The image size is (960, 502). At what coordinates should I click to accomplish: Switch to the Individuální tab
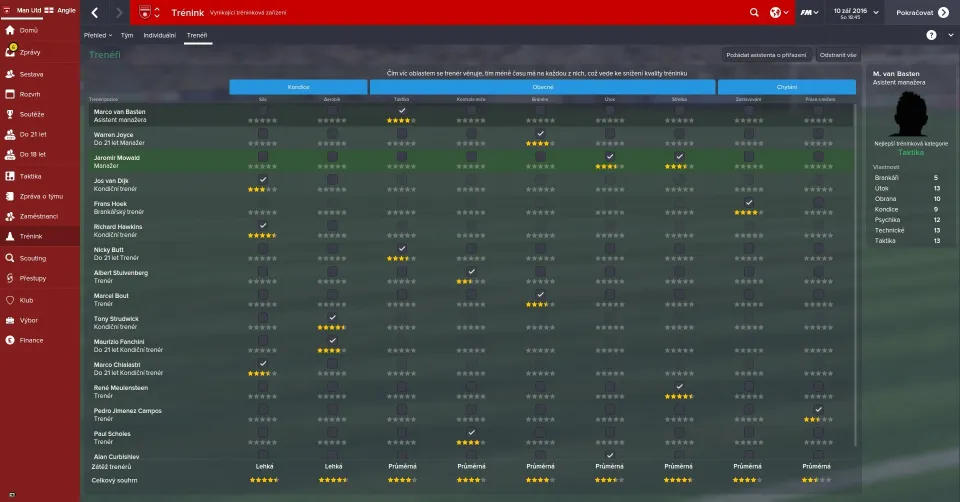pos(159,35)
